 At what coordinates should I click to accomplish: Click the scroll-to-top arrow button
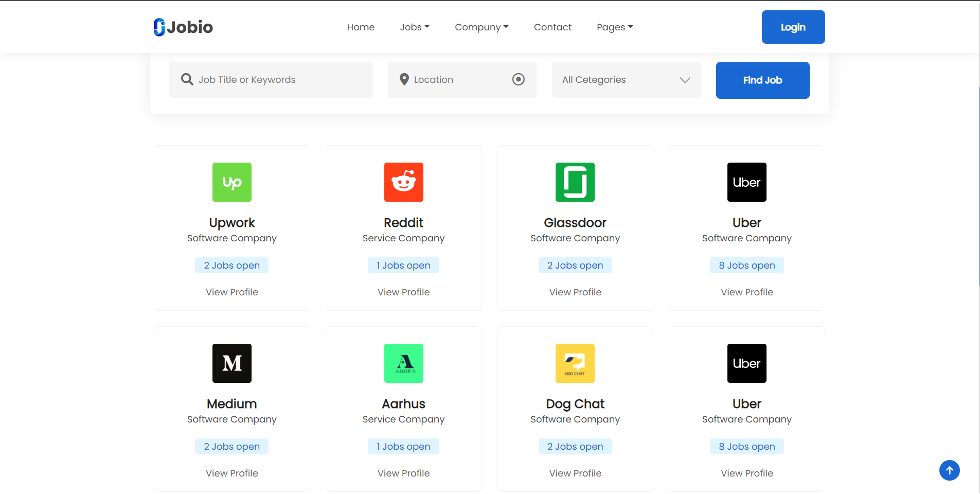click(x=950, y=470)
